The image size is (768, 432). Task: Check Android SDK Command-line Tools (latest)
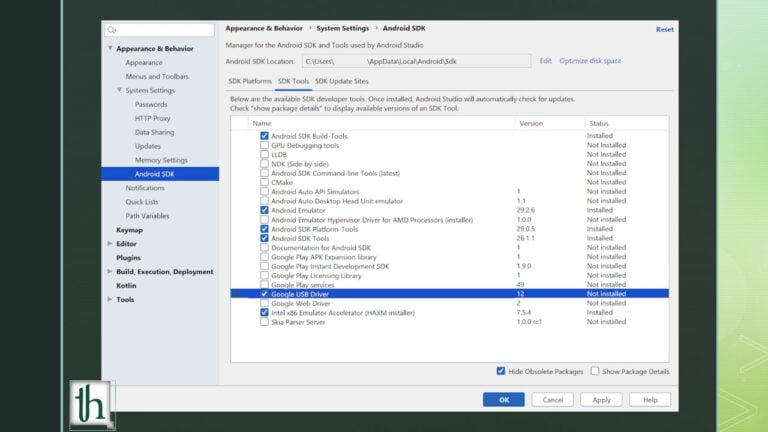(x=264, y=173)
